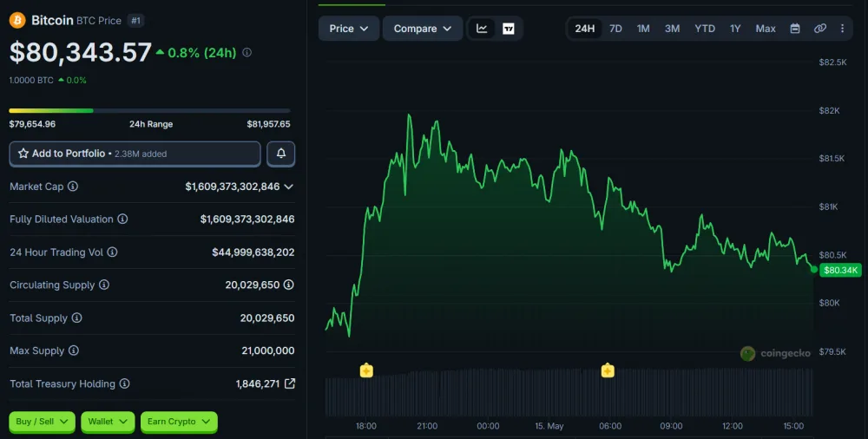Switch to line chart view icon

[482, 29]
